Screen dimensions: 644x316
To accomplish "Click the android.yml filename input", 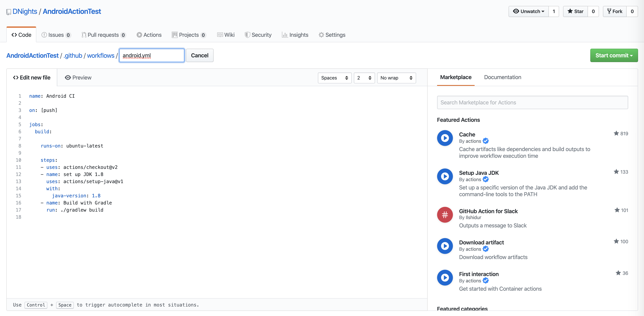I will 152,55.
